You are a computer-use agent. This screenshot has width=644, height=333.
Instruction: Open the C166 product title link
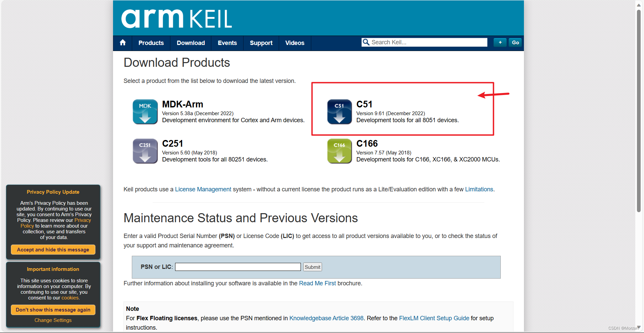(x=367, y=144)
